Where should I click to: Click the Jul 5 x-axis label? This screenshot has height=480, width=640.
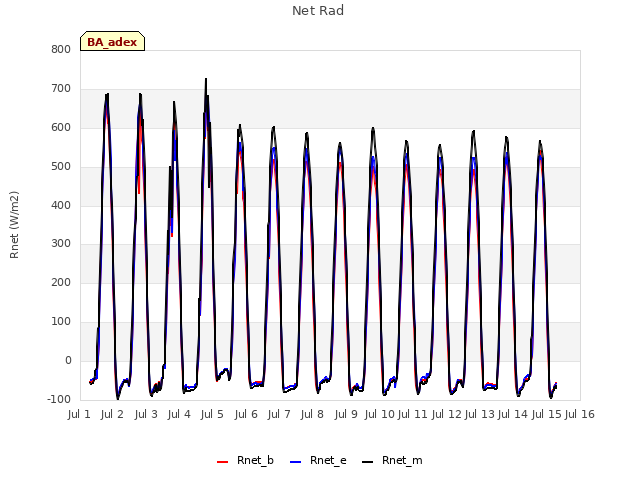coord(212,414)
